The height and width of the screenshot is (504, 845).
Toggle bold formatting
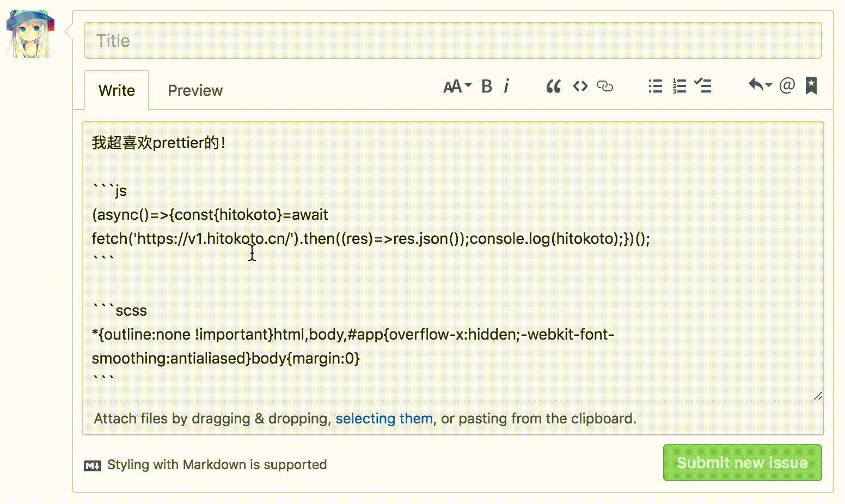coord(487,87)
